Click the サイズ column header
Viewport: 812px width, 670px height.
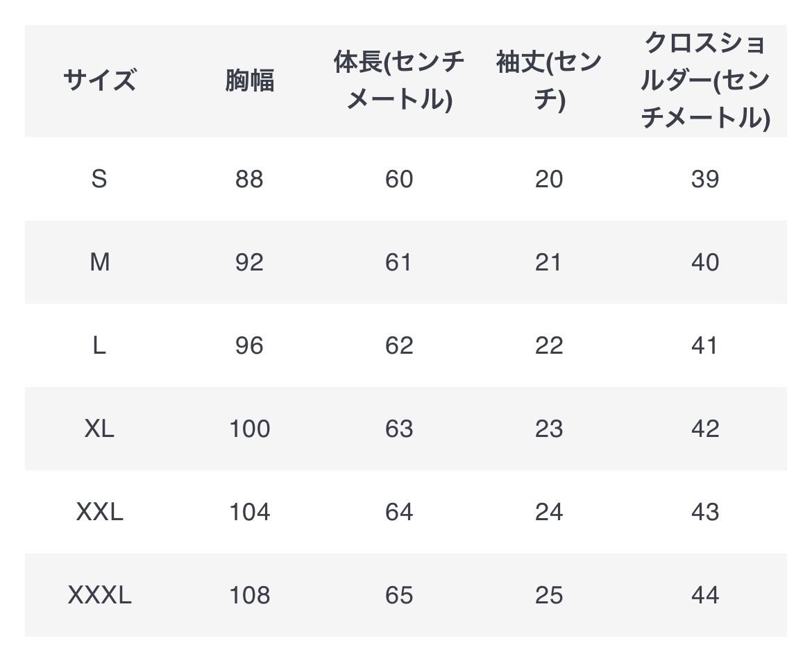(x=99, y=81)
